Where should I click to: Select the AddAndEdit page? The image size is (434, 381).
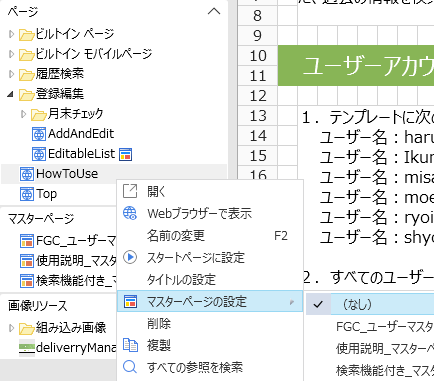point(81,134)
